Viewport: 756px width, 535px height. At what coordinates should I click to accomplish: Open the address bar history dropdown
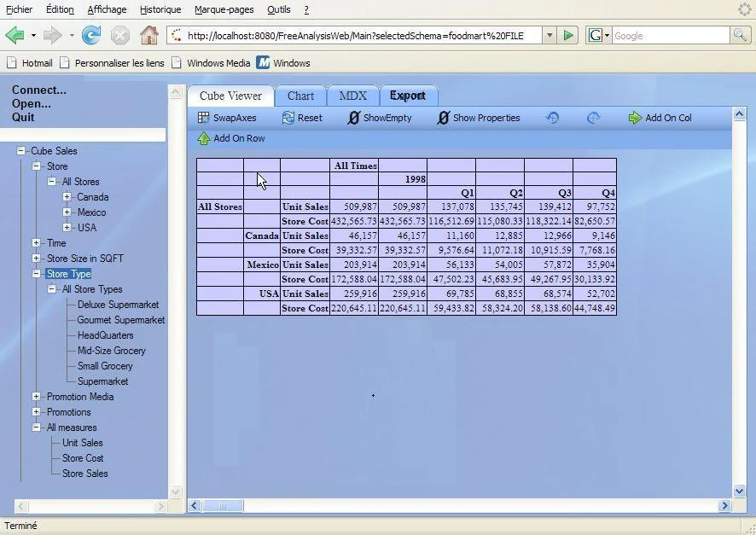(550, 35)
